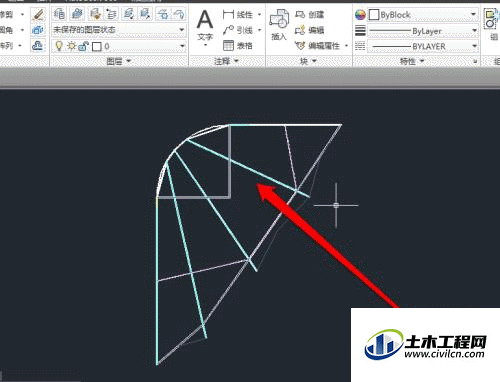Open the dropdown arrow beside 引线
Viewport: 500px width, 382px height.
click(x=259, y=30)
